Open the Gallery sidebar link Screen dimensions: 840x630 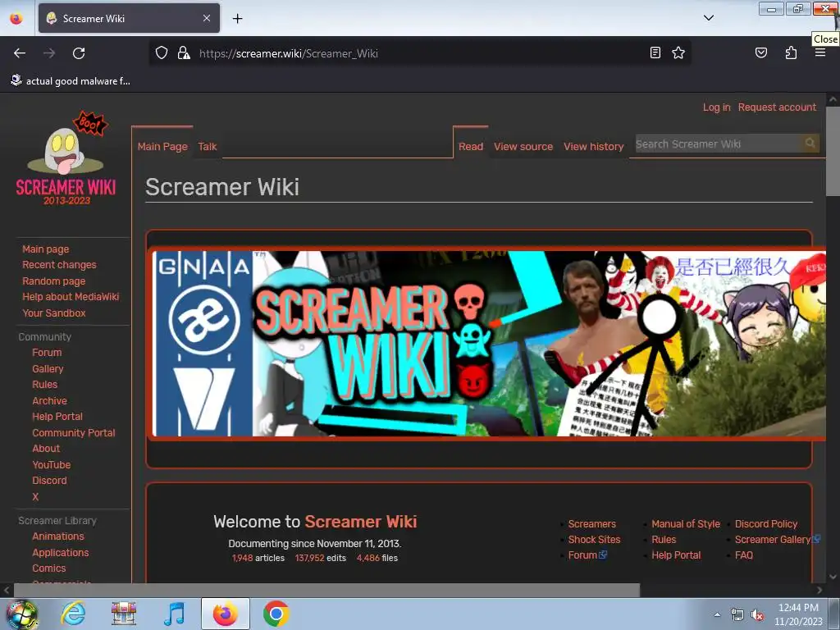(x=48, y=368)
